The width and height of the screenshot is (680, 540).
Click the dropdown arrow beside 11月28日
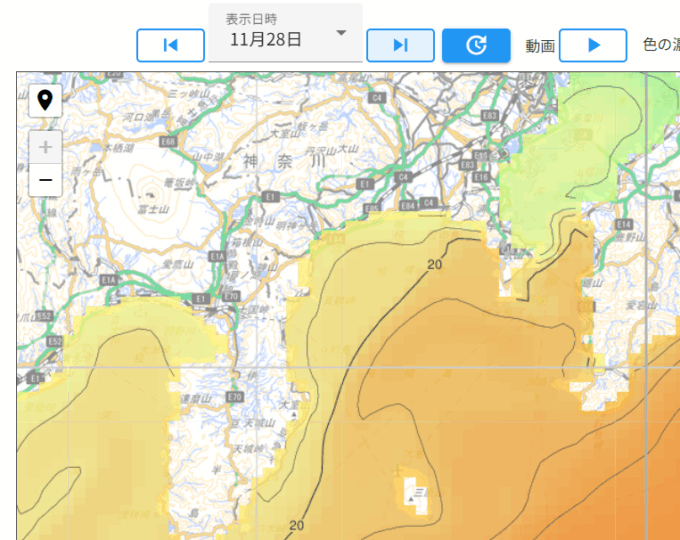click(x=342, y=33)
